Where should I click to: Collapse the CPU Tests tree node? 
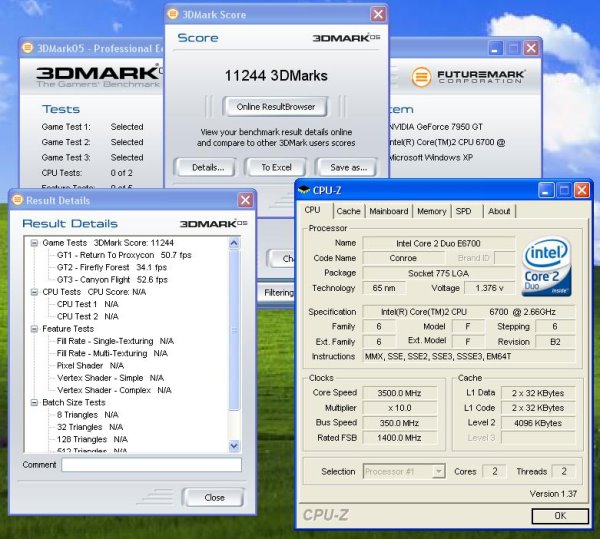click(34, 292)
